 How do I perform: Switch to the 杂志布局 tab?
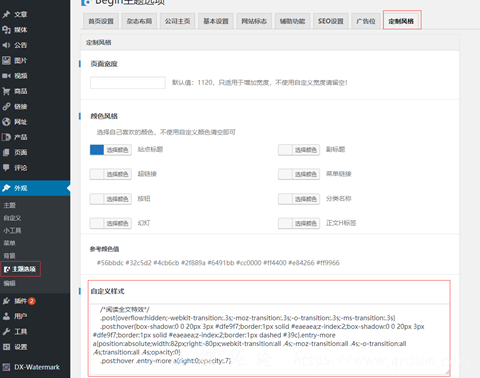139,21
